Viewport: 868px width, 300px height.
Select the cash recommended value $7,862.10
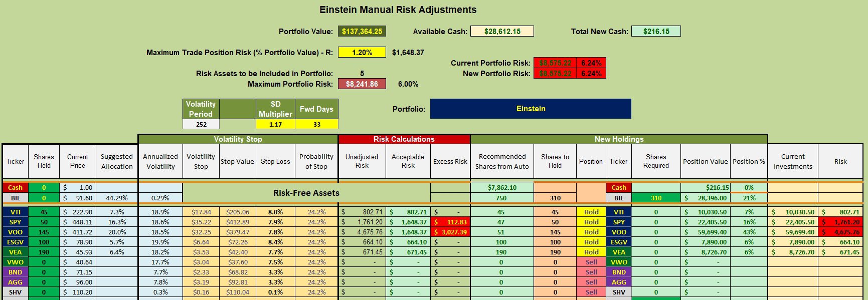(502, 187)
